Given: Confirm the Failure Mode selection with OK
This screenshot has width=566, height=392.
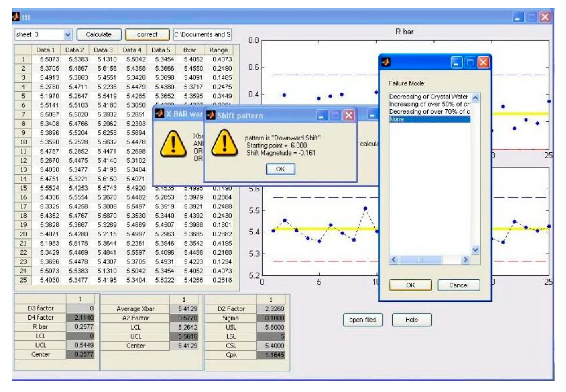Looking at the screenshot, I should click(x=411, y=285).
